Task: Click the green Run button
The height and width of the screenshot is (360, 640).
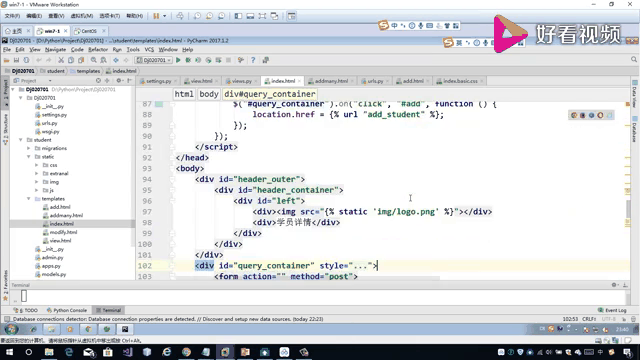Action: [x=178, y=60]
